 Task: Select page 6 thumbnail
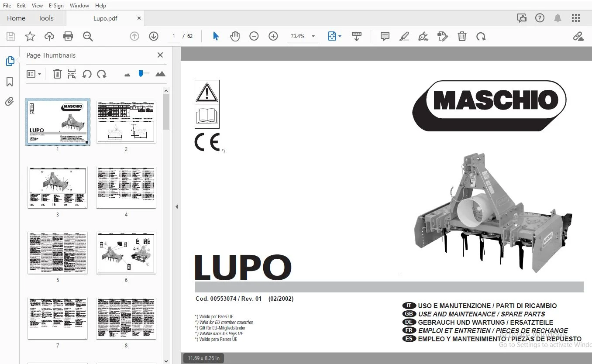click(x=126, y=253)
